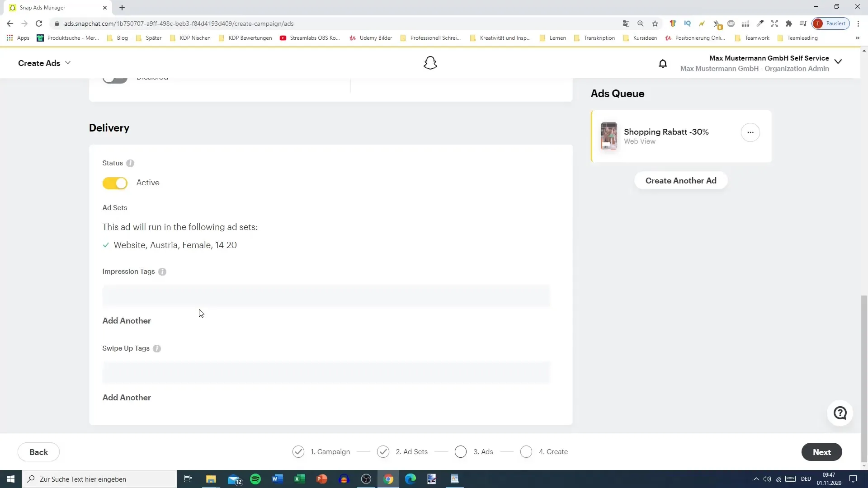Viewport: 868px width, 488px height.
Task: Bookmark page with the star icon
Action: [655, 23]
